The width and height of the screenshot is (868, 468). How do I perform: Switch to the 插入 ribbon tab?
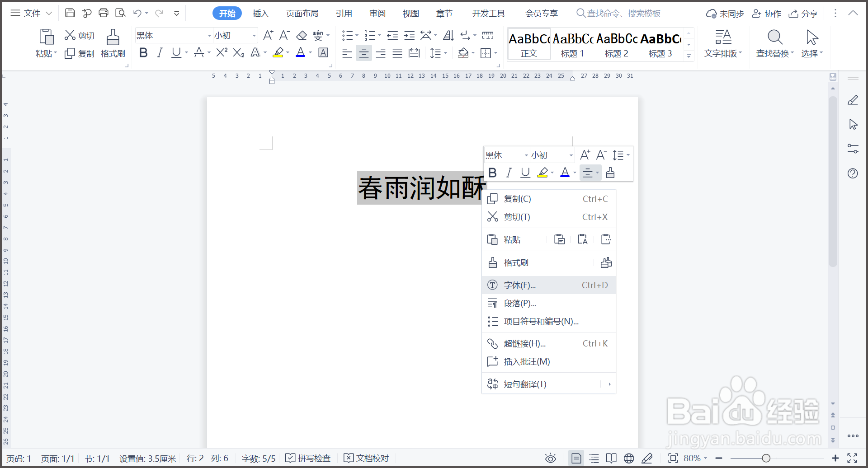(260, 13)
